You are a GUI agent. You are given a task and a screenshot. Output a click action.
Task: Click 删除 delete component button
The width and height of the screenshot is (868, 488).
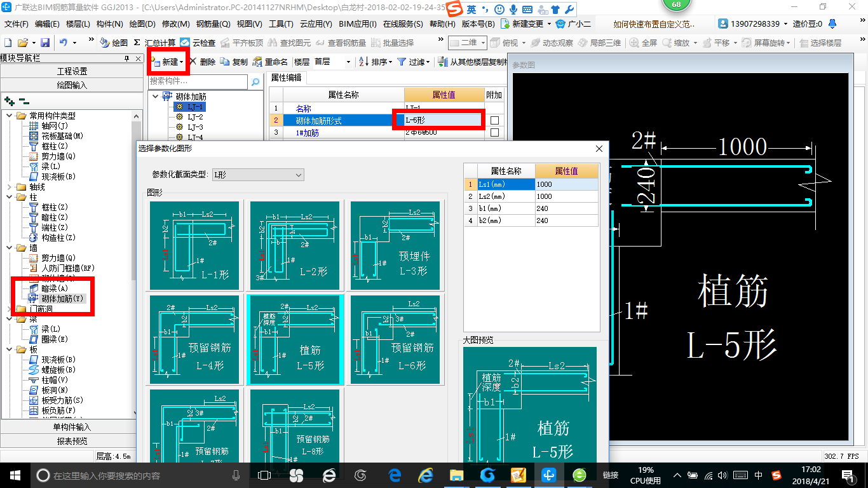coord(203,62)
